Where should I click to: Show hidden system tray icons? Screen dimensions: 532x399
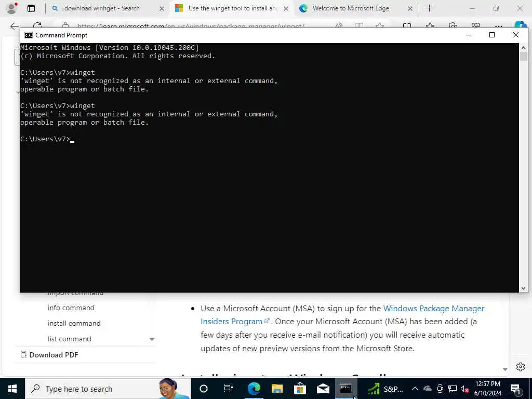coord(415,389)
